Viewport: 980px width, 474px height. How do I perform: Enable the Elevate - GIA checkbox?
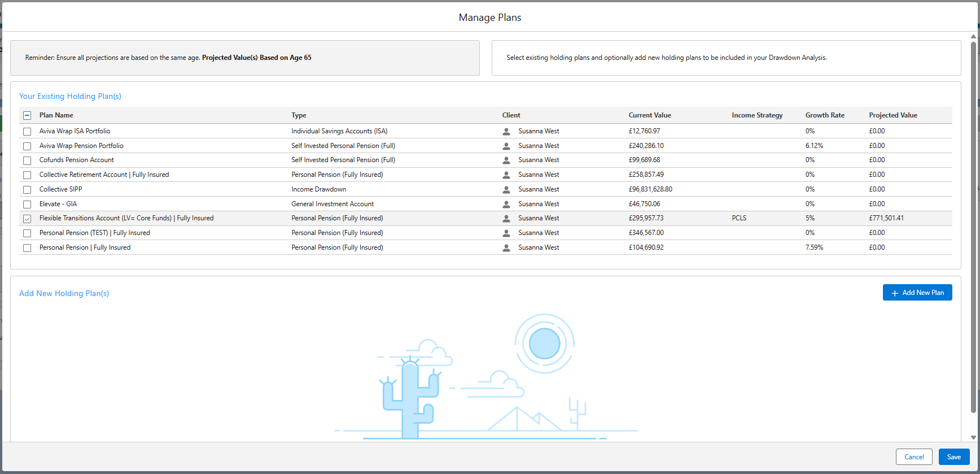[27, 205]
